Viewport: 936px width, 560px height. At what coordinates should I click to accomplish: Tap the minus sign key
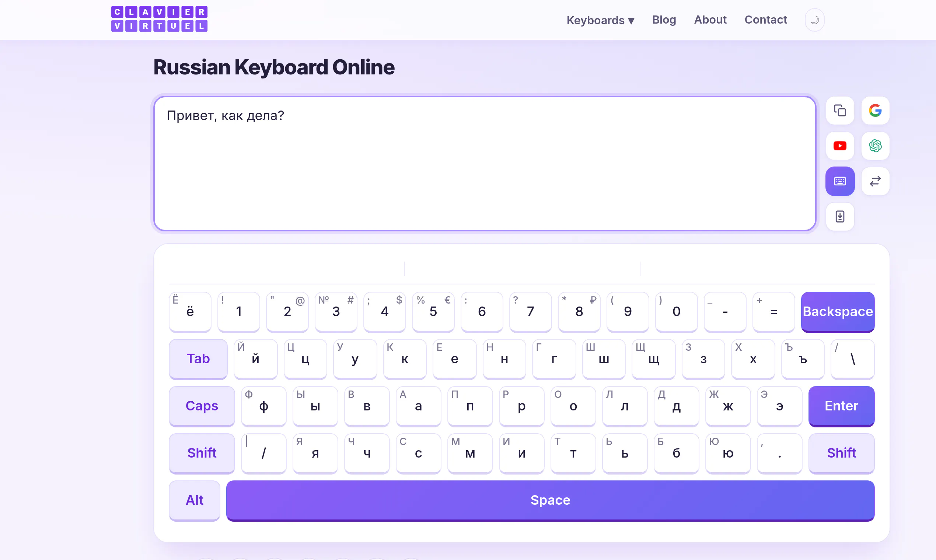tap(724, 312)
